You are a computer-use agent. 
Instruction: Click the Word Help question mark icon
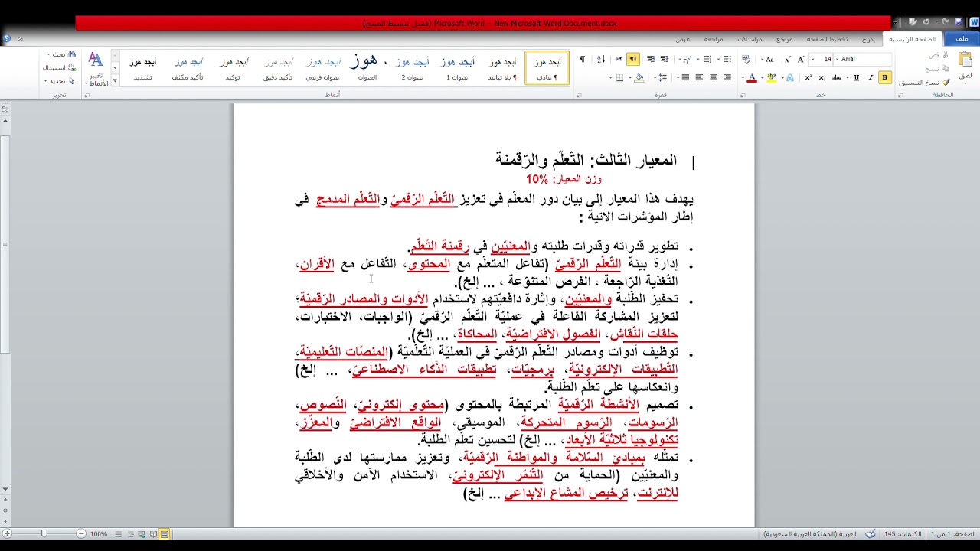click(6, 38)
